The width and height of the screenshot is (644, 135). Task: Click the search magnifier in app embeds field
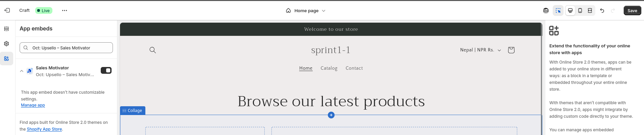tap(26, 48)
